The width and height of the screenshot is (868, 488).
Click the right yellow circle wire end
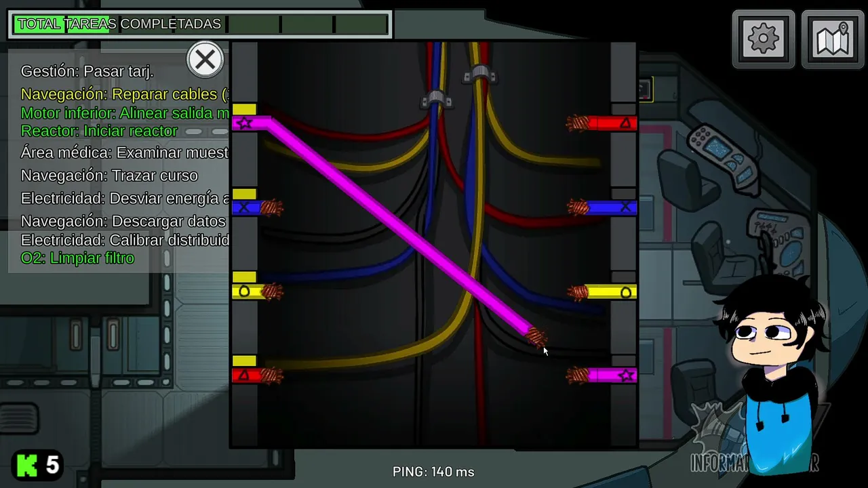(x=602, y=292)
